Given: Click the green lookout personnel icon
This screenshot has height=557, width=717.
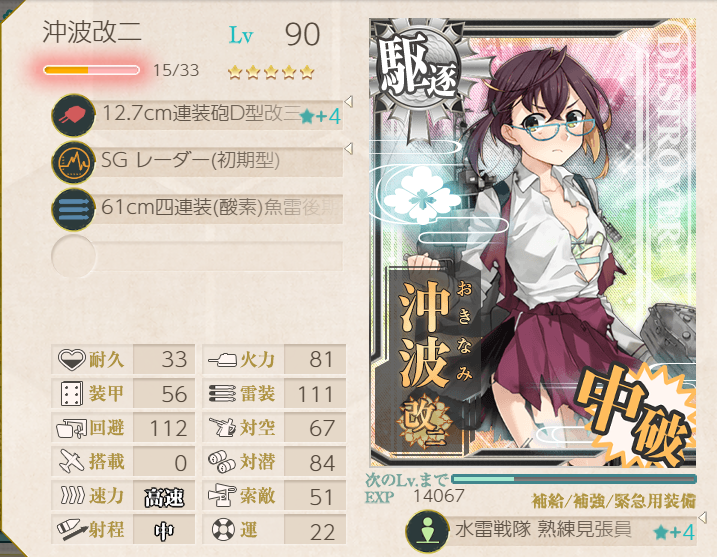Looking at the screenshot, I should pyautogui.click(x=428, y=532).
